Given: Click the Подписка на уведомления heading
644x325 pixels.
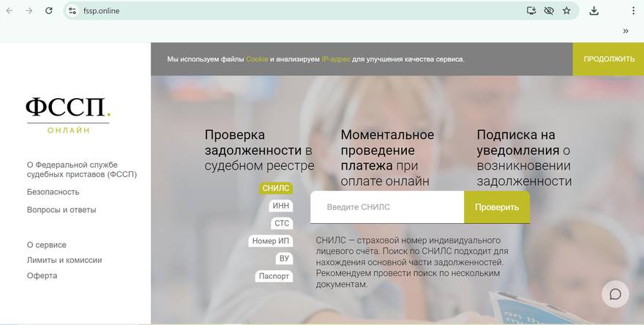Looking at the screenshot, I should click(x=524, y=158).
